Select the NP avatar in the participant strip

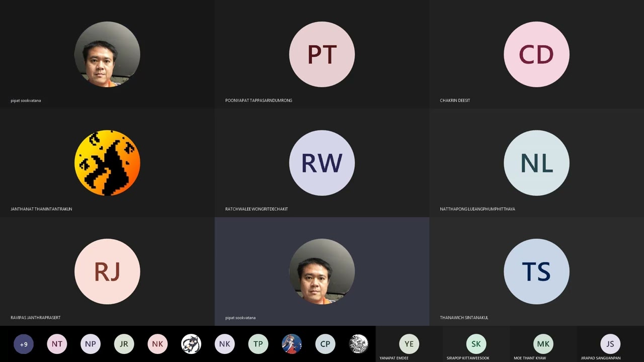point(91,344)
